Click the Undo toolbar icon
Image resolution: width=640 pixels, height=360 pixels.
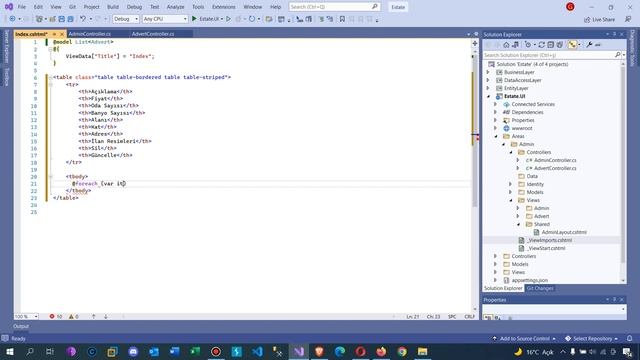tap(83, 19)
